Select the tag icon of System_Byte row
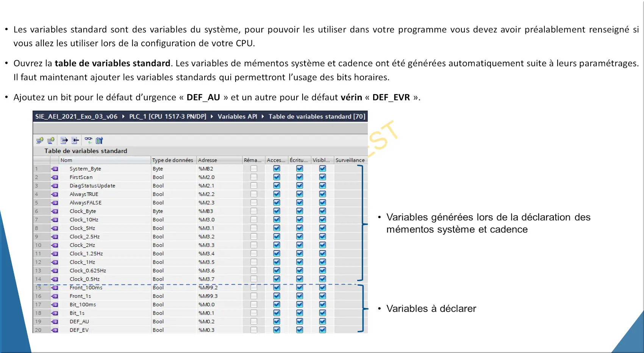Screen dimensions: 644x353 [55, 169]
